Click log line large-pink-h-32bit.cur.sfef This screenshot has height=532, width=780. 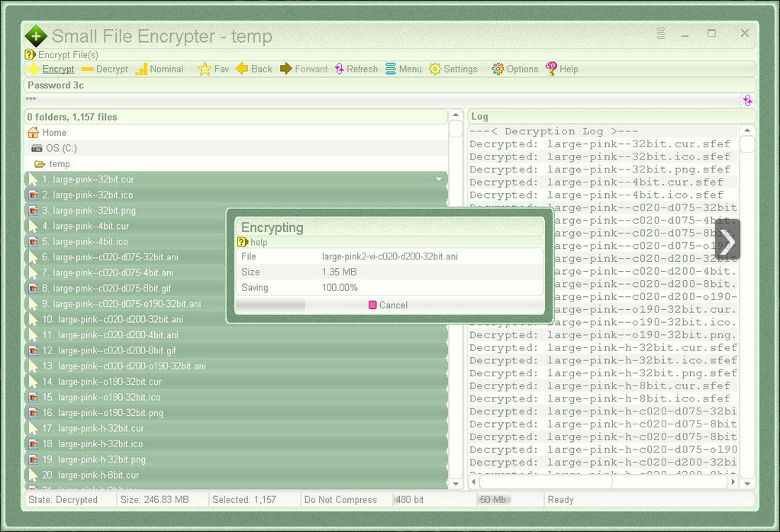[x=603, y=348]
